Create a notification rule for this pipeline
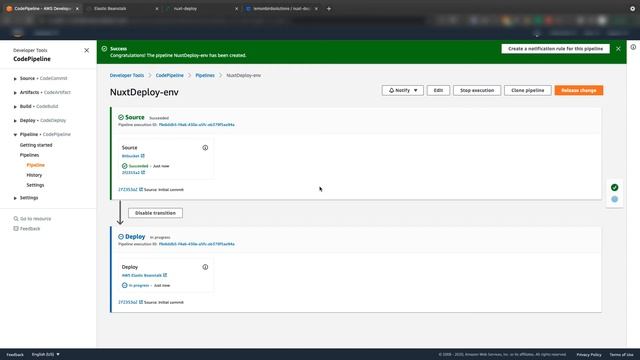 tap(555, 49)
